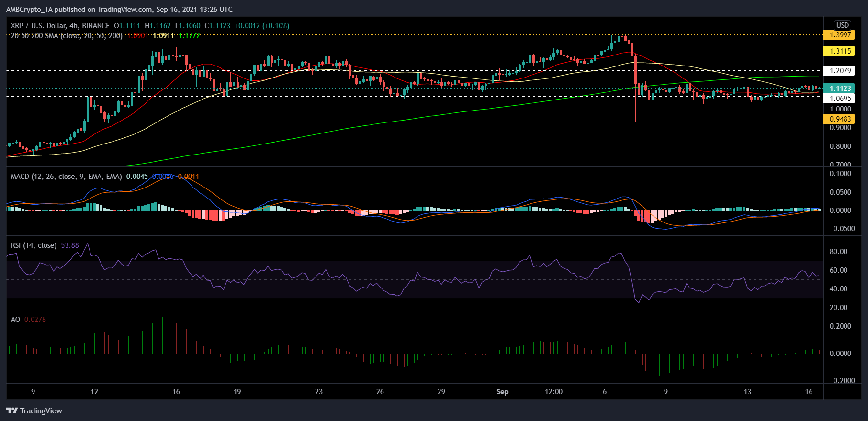
Task: Select the 1.3997 price label
Action: [x=839, y=35]
